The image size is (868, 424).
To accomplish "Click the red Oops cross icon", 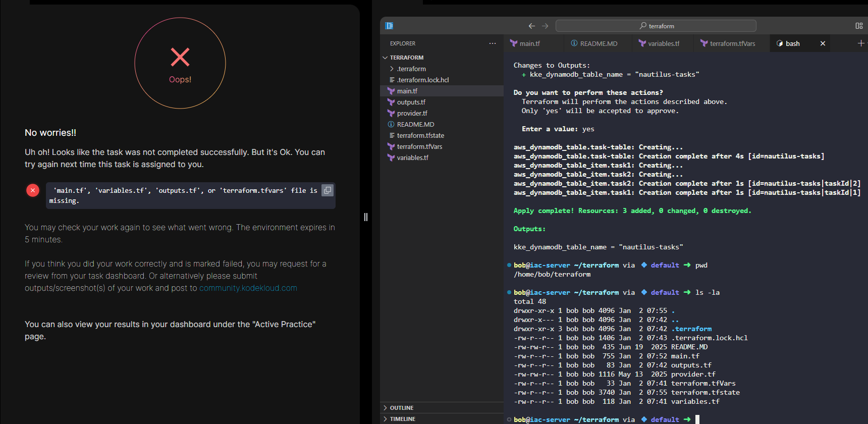I will 180,57.
